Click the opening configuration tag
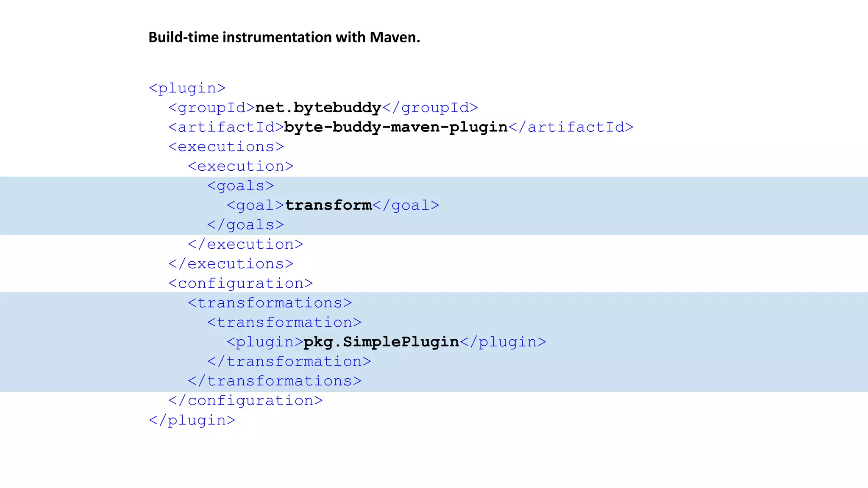Image resolution: width=868 pixels, height=488 pixels. [240, 283]
